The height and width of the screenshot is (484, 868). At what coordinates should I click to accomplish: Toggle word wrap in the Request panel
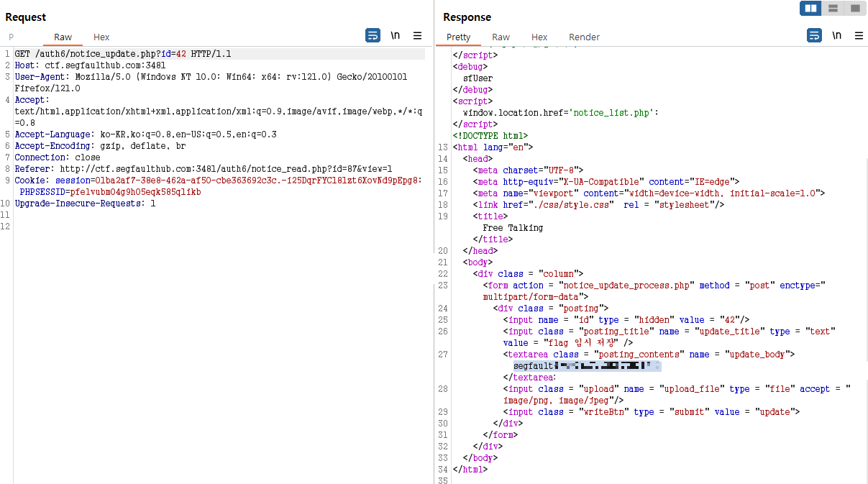(373, 35)
